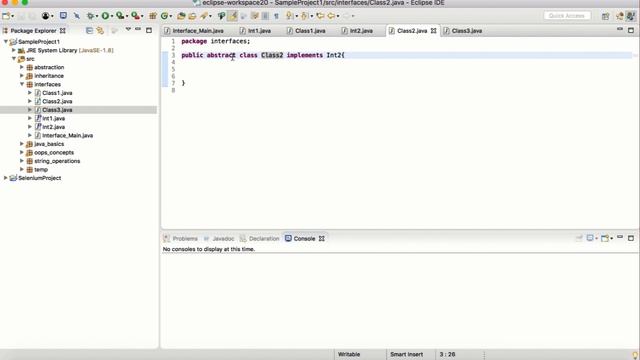
Task: Click the Quick Access search field
Action: 567,16
